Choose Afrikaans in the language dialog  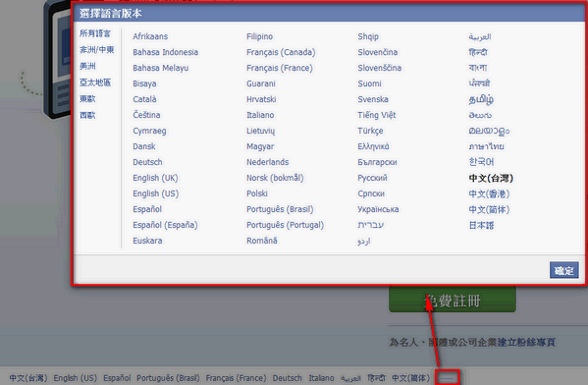(x=150, y=36)
